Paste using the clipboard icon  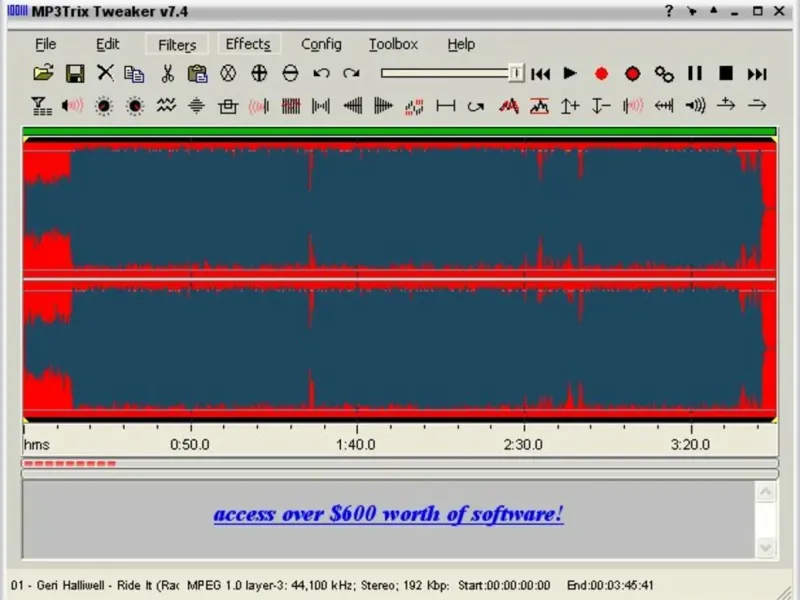pyautogui.click(x=197, y=73)
